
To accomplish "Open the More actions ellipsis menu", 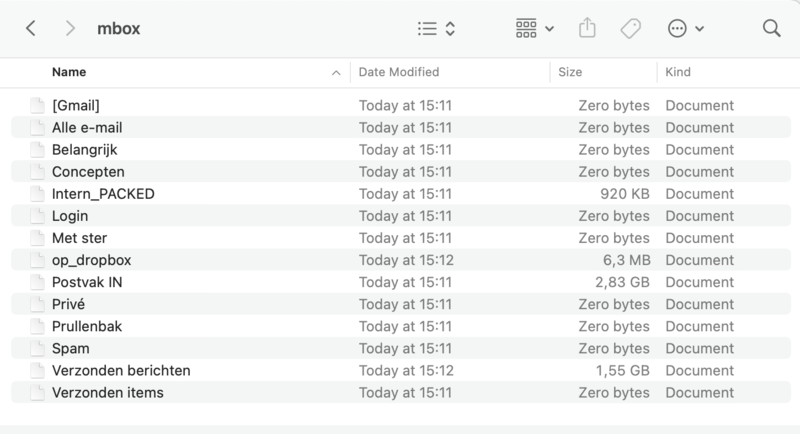I will [686, 29].
